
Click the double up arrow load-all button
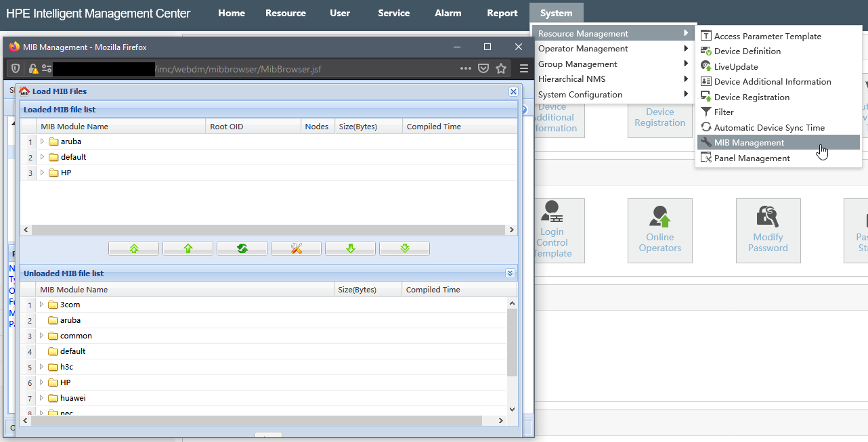pyautogui.click(x=133, y=248)
